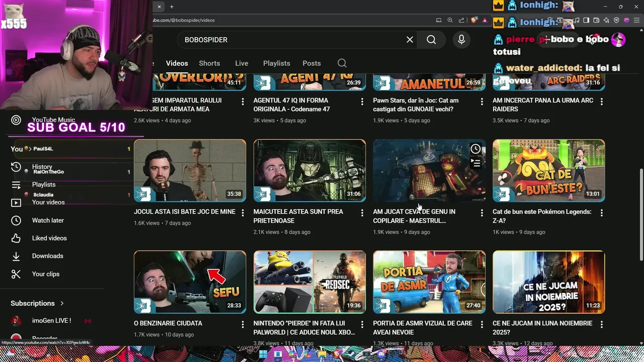Open MAICUTELE ASTEA SUNT PREA PRIETENOASE title
Image resolution: width=644 pixels, height=362 pixels.
[298, 216]
